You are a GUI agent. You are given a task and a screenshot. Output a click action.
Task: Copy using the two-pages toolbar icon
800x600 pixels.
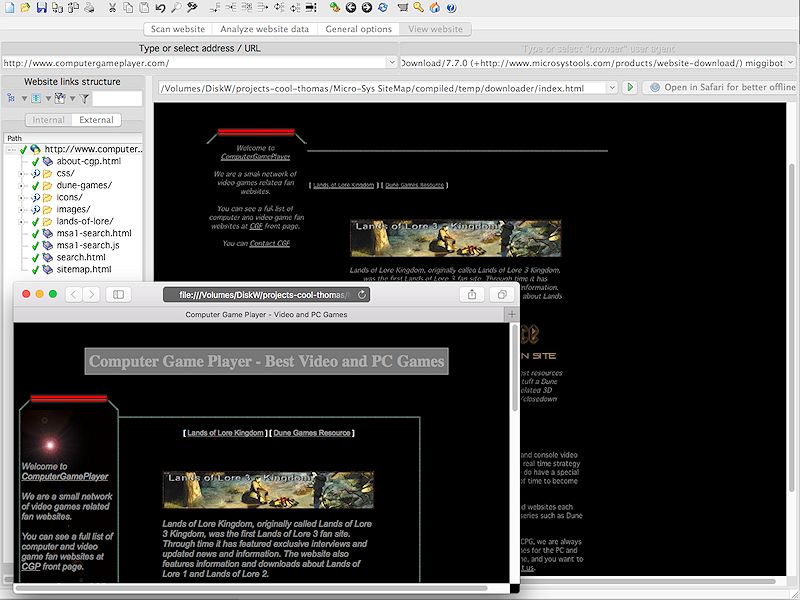(x=129, y=8)
